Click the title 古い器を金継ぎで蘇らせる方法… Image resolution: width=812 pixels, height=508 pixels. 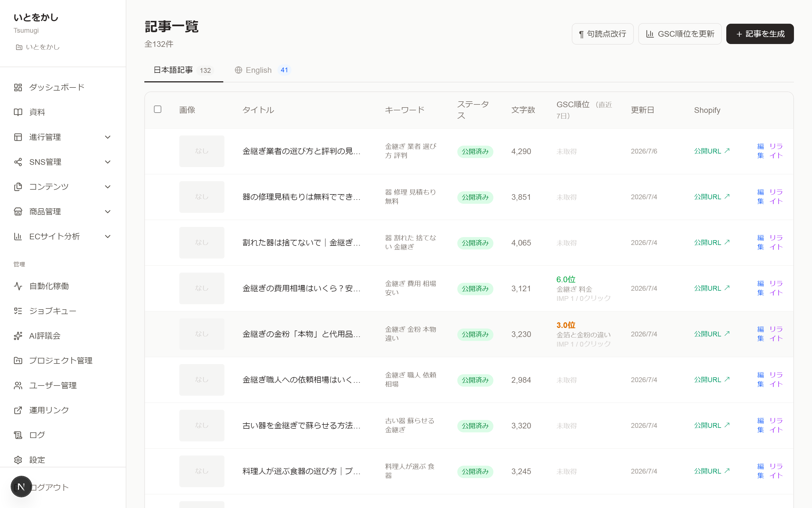[x=301, y=425]
